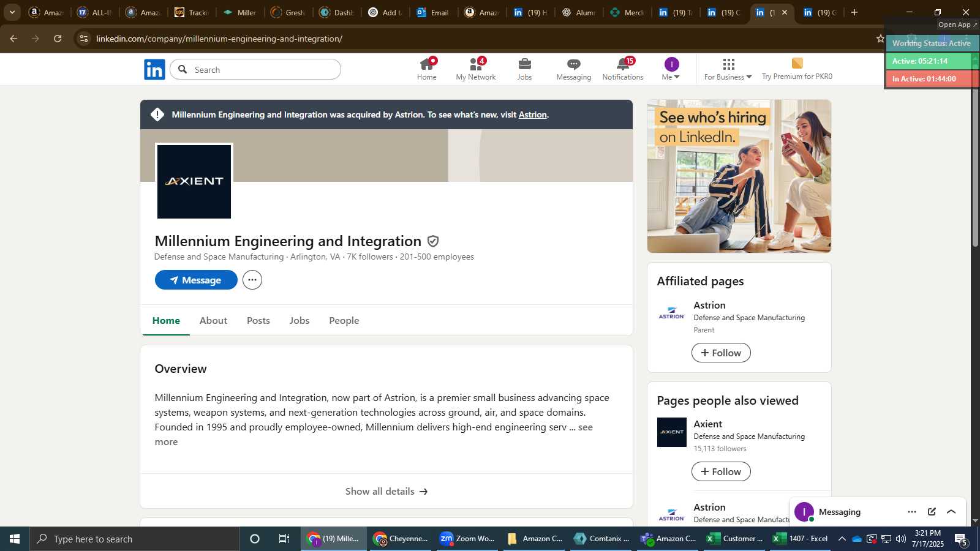Open Customer Excel taskbar window

coord(734,539)
